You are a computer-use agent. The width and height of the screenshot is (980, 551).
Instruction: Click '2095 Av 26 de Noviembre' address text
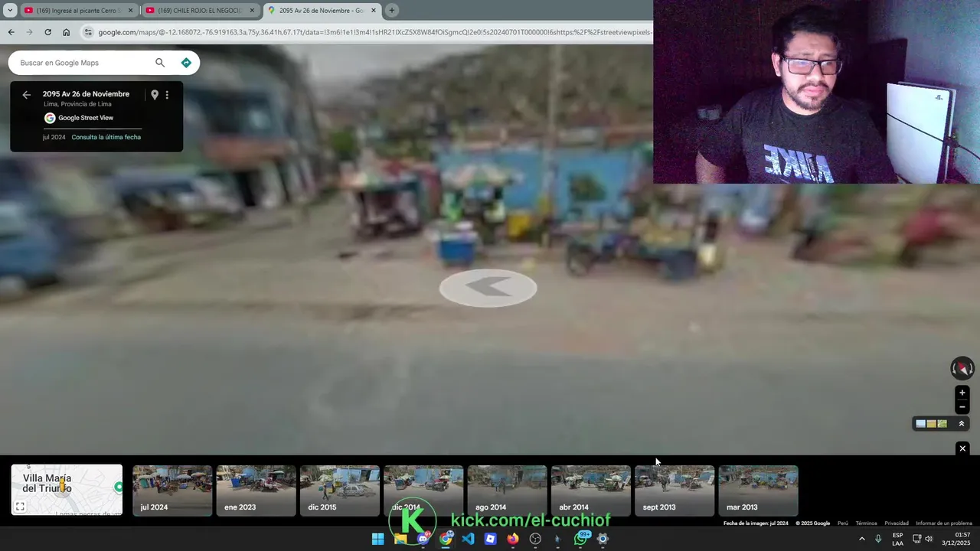[x=86, y=94]
